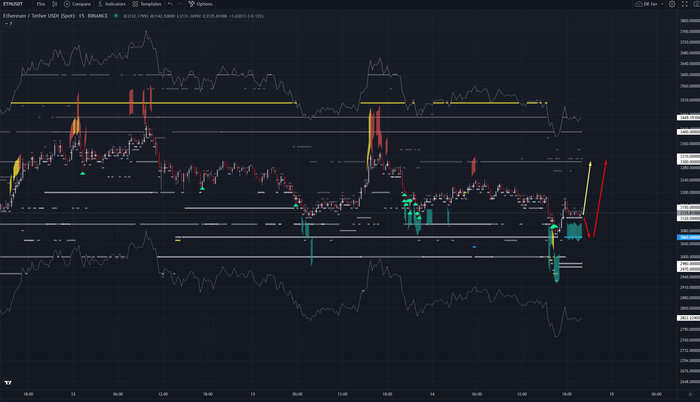Open the Options menu
Image resolution: width=700 pixels, height=402 pixels.
pos(200,4)
